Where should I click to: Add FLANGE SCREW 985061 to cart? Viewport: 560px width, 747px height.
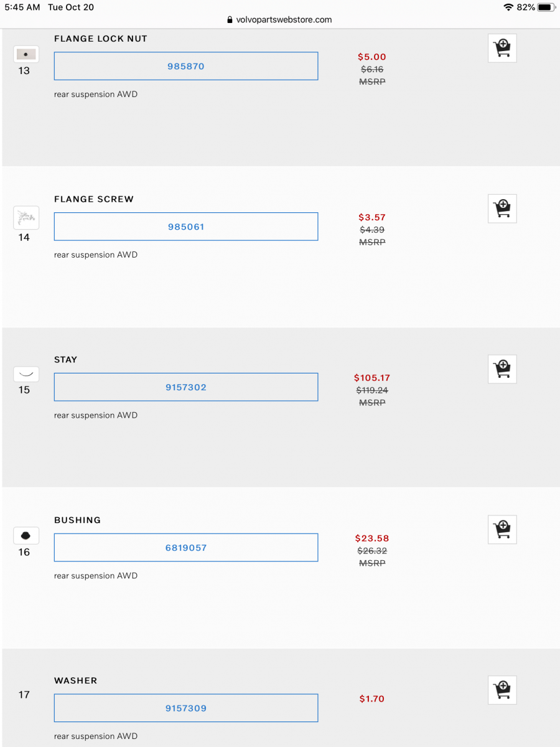coord(502,209)
